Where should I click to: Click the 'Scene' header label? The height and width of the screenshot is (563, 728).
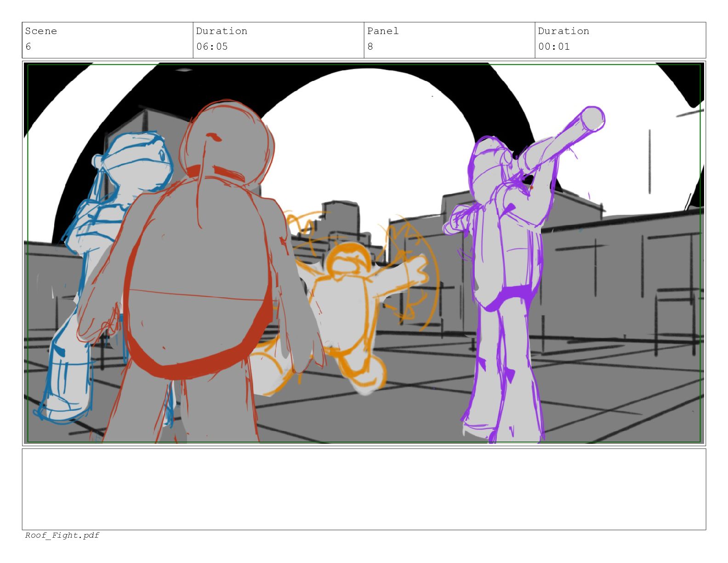point(41,31)
